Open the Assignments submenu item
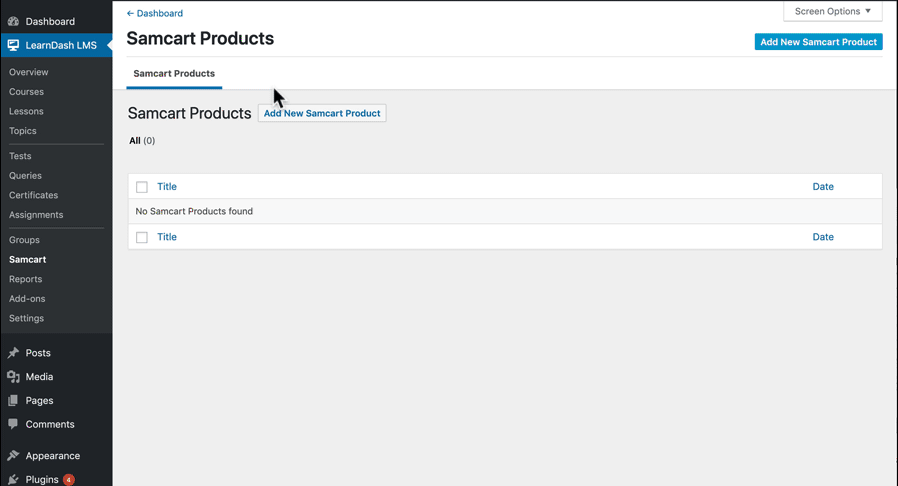This screenshot has width=898, height=486. (36, 215)
